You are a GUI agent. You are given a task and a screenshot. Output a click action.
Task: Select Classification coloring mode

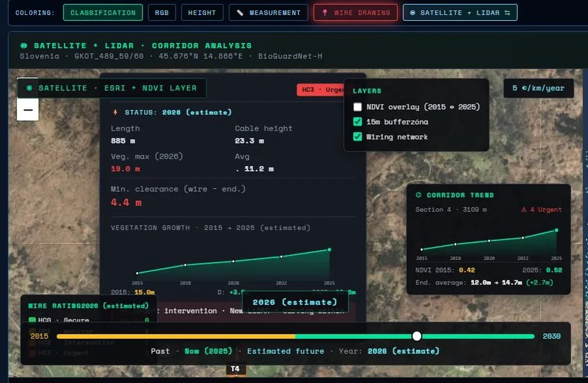[103, 13]
